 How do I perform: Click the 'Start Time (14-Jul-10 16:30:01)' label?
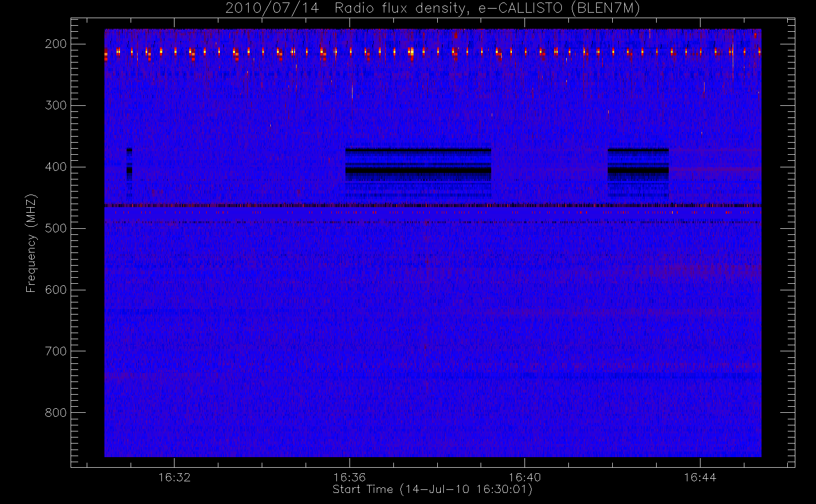coord(433,489)
